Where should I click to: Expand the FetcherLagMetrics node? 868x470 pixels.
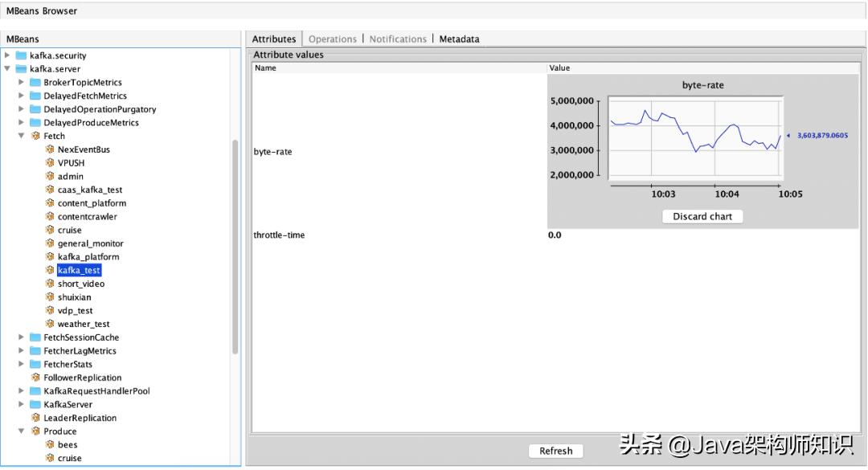pyautogui.click(x=21, y=350)
